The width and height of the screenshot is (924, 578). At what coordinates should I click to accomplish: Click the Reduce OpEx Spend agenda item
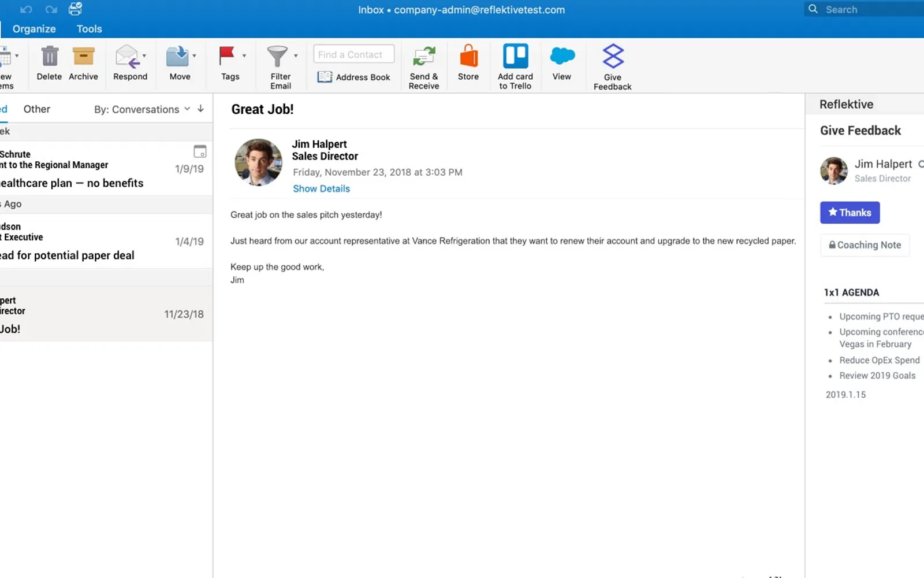pyautogui.click(x=879, y=360)
